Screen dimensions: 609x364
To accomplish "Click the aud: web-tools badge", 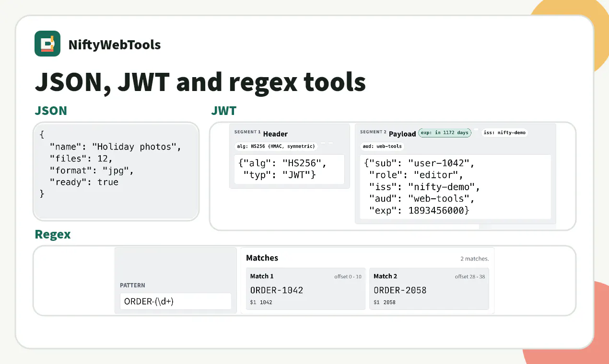I will click(382, 146).
